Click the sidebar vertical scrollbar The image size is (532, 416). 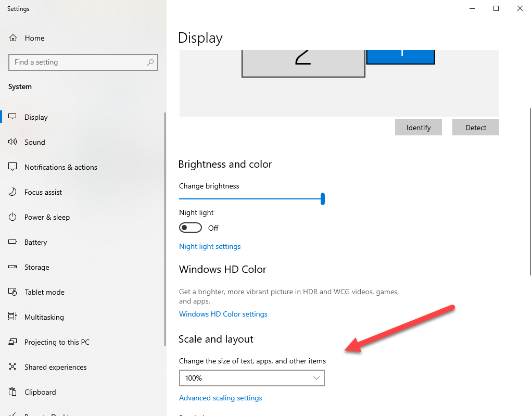pyautogui.click(x=165, y=230)
